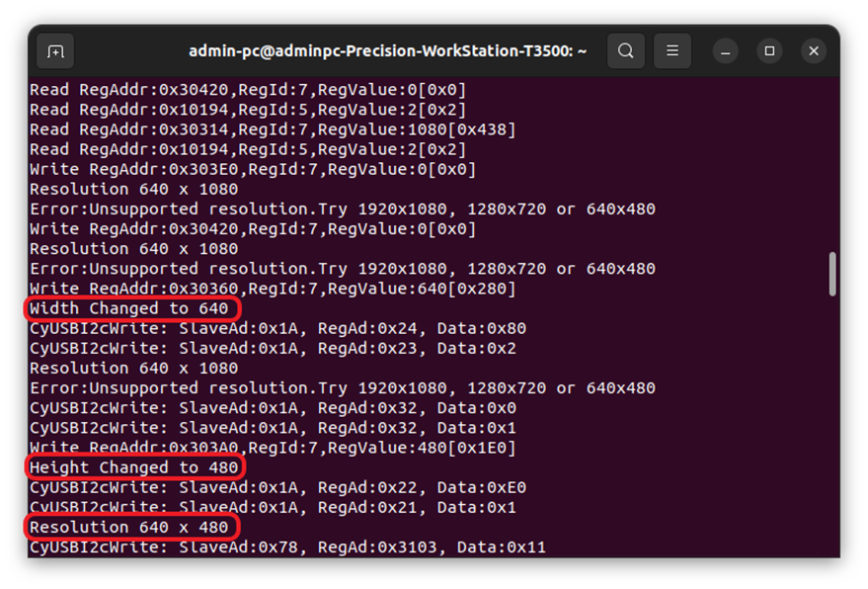
Task: Maximize the terminal window
Action: [x=769, y=50]
